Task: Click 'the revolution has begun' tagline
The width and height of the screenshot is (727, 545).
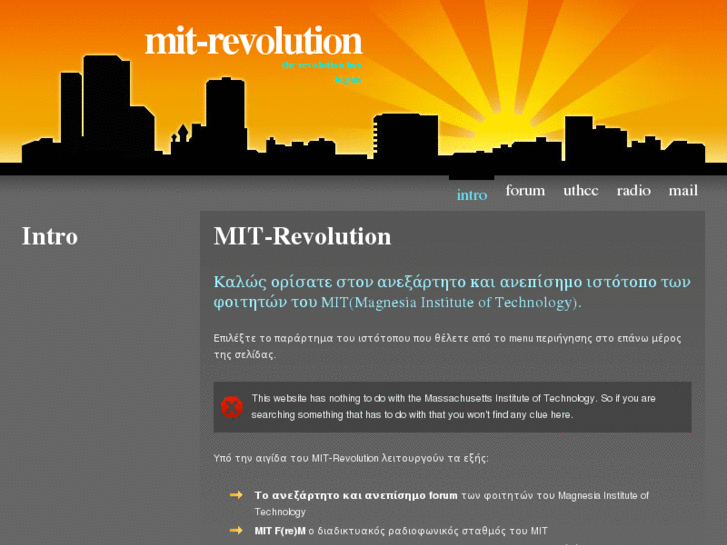Action: click(322, 72)
